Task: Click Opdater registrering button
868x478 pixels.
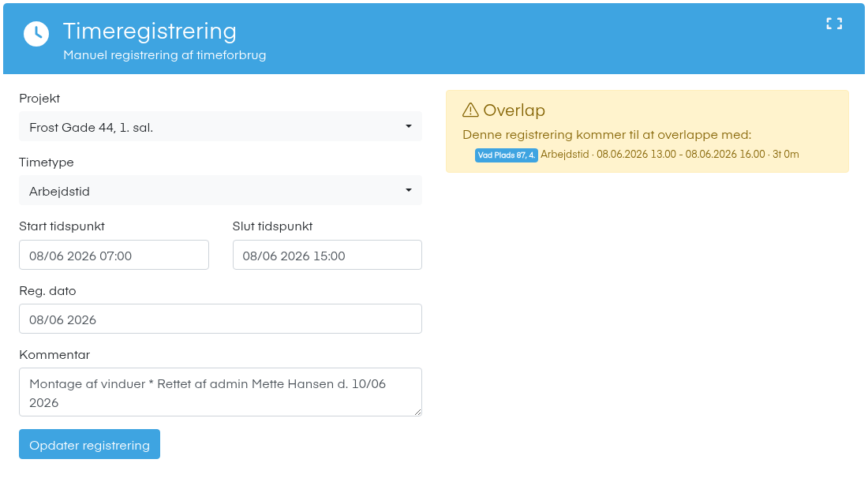Action: 90,444
